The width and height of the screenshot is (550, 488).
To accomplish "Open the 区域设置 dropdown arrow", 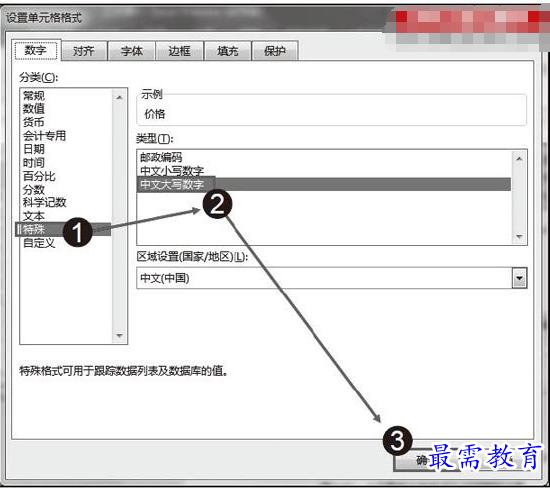I will coord(519,278).
